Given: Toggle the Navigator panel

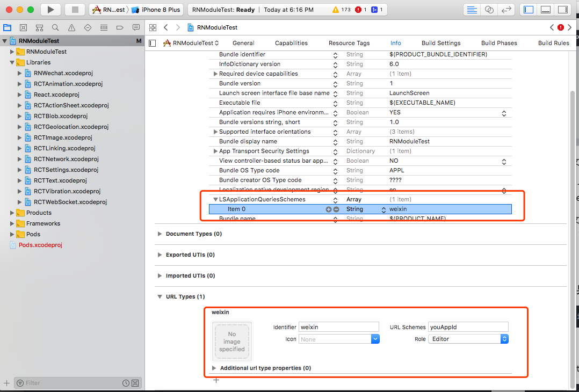Looking at the screenshot, I should (x=529, y=10).
